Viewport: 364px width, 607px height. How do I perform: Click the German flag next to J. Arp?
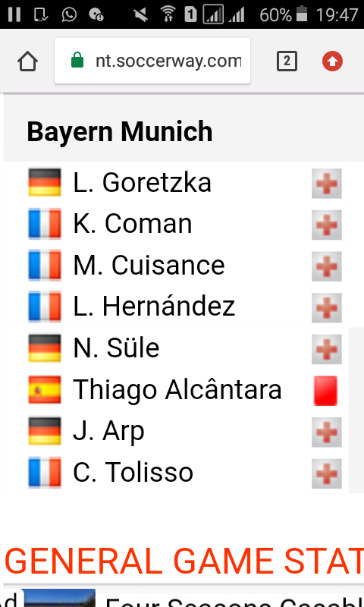pyautogui.click(x=45, y=431)
